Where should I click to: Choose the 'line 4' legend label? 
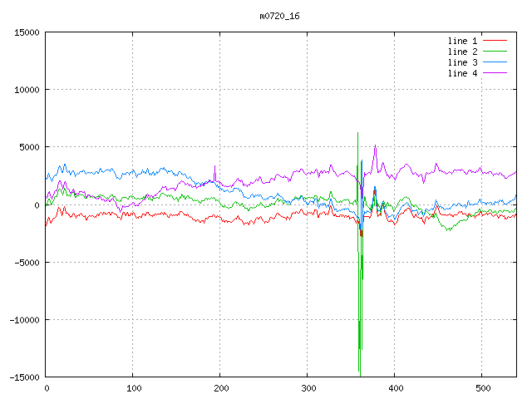(463, 73)
